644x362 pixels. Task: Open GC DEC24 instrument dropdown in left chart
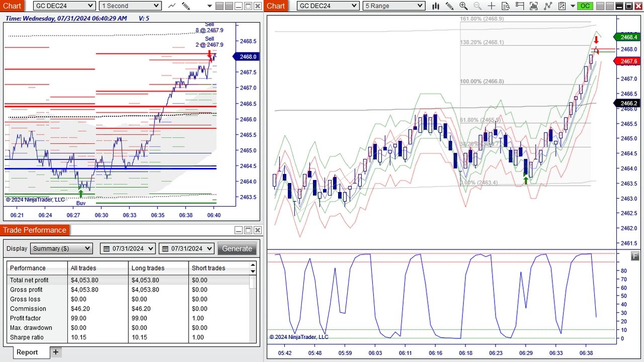64,6
